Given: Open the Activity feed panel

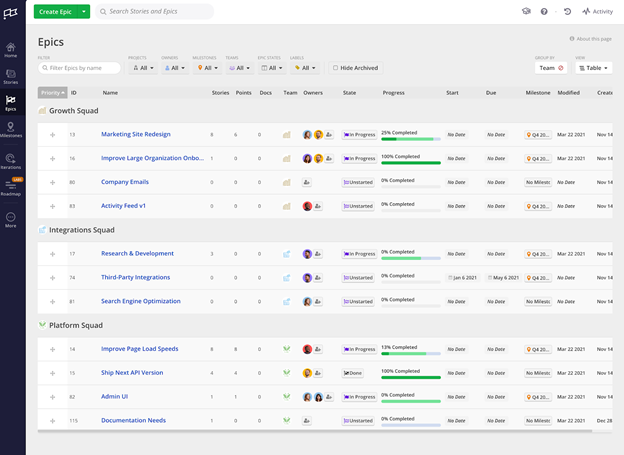Looking at the screenshot, I should point(597,12).
